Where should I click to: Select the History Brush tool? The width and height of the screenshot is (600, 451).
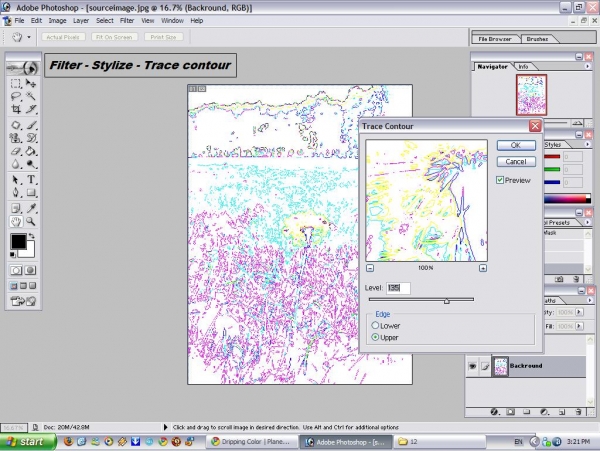(31, 138)
